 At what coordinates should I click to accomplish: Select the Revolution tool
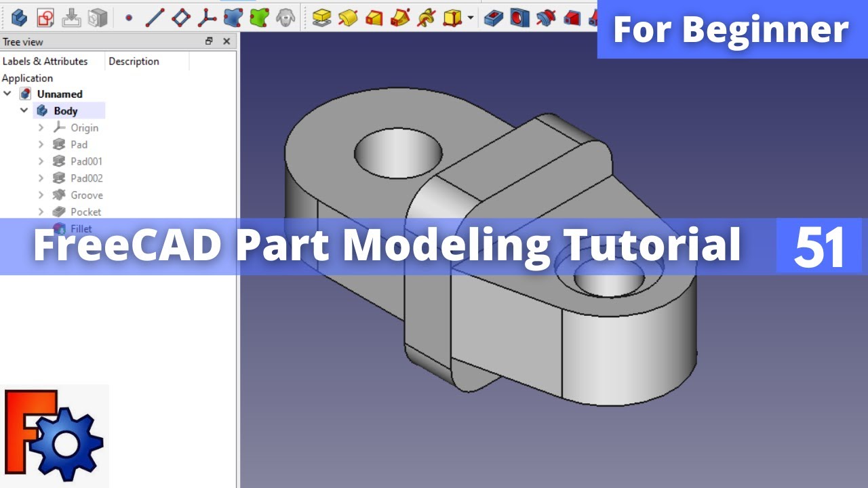tap(348, 18)
